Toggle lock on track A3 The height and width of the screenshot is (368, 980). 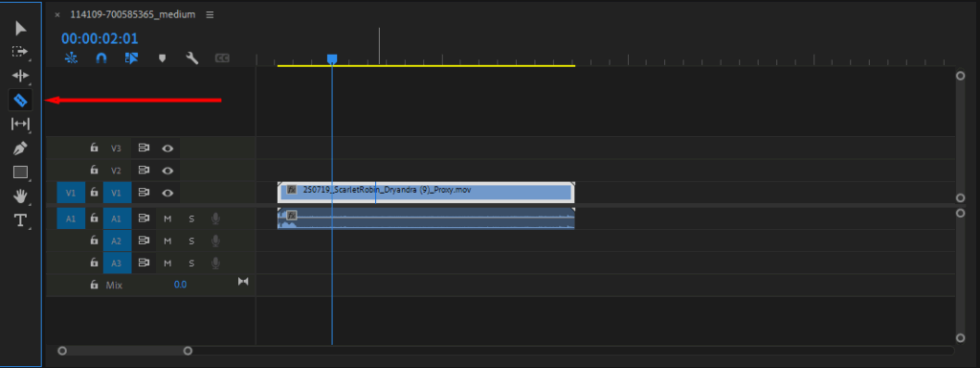[95, 263]
